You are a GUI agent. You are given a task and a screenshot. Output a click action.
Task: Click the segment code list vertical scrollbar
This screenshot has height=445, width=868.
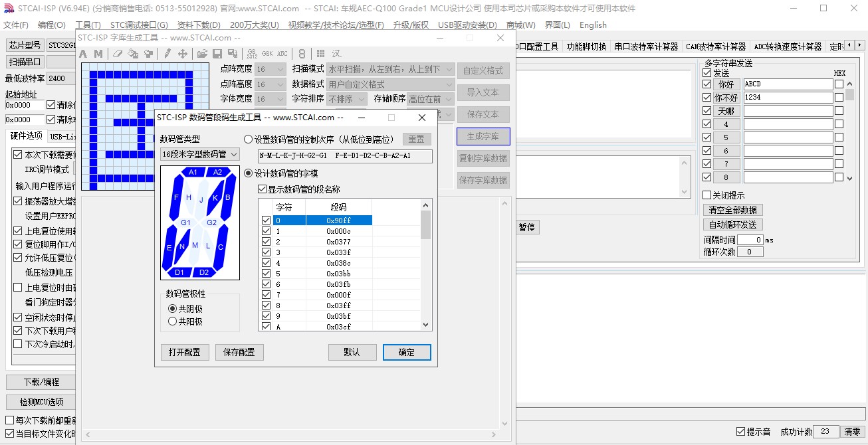coord(426,265)
